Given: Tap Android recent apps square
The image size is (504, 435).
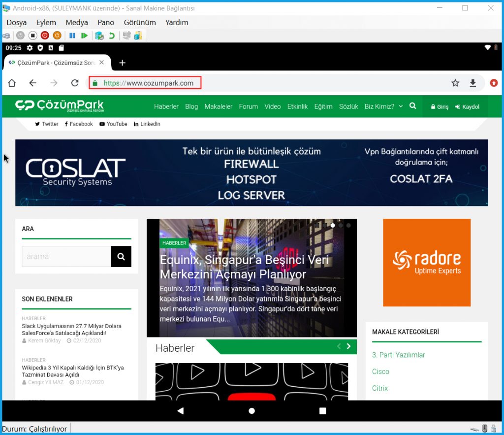Looking at the screenshot, I should coord(323,411).
